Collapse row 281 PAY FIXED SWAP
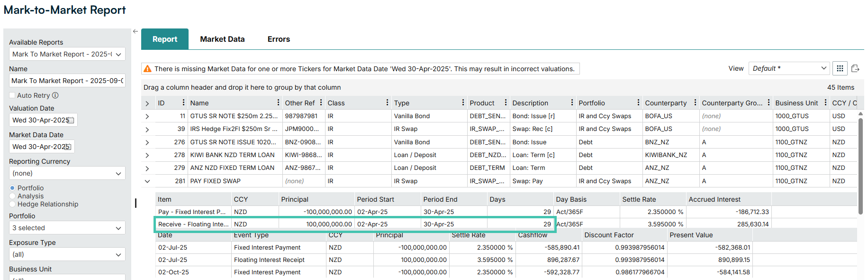868x280 pixels. (147, 181)
